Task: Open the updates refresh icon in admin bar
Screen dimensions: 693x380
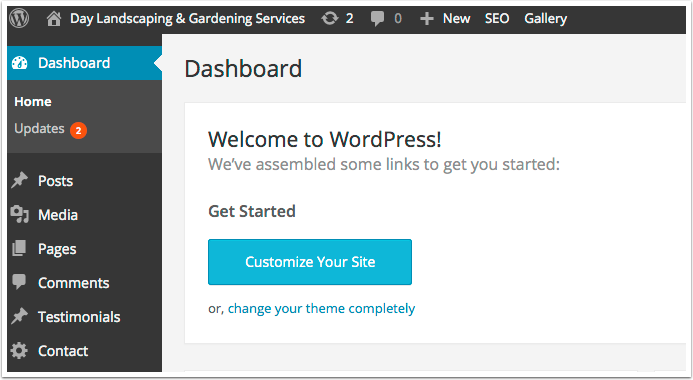Action: 329,19
